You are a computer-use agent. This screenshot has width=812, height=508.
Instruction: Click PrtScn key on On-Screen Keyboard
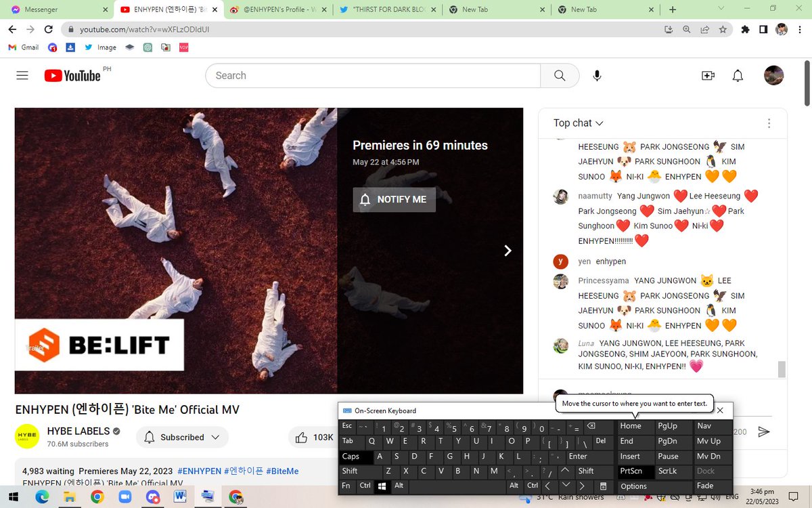coord(636,471)
